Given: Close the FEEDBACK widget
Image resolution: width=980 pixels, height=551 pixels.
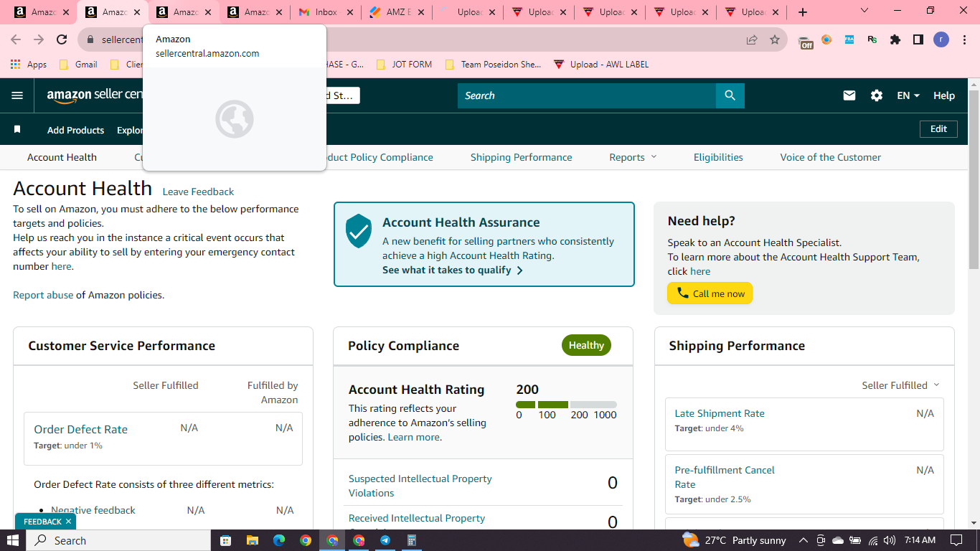Looking at the screenshot, I should (x=68, y=522).
